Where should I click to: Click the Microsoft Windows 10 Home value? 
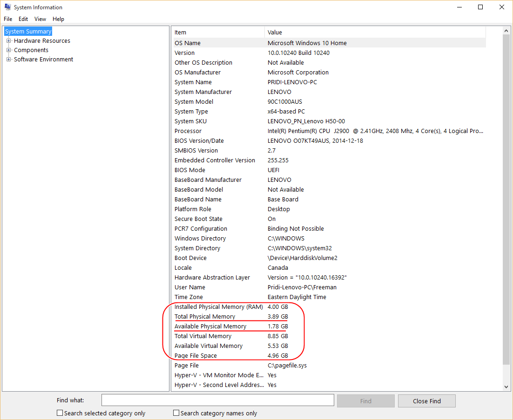[x=307, y=43]
